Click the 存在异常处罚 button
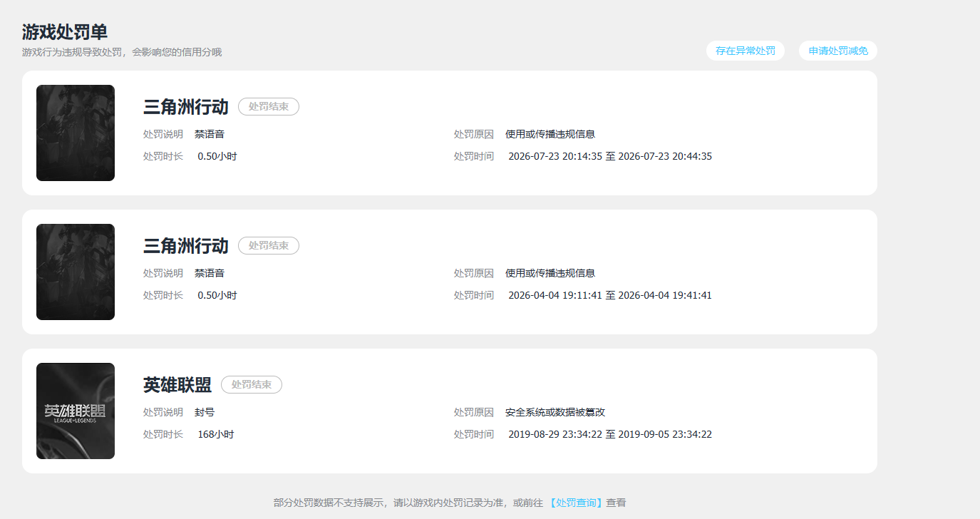 [746, 51]
